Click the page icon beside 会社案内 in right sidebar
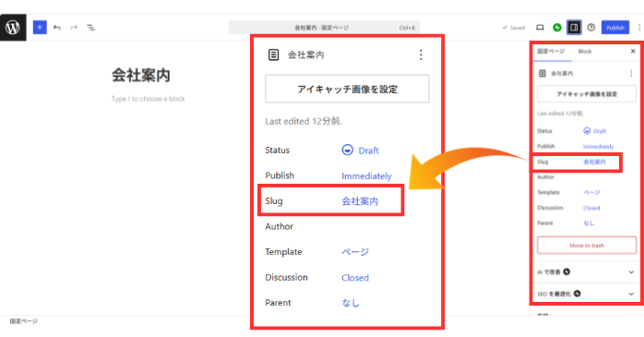 coord(543,73)
